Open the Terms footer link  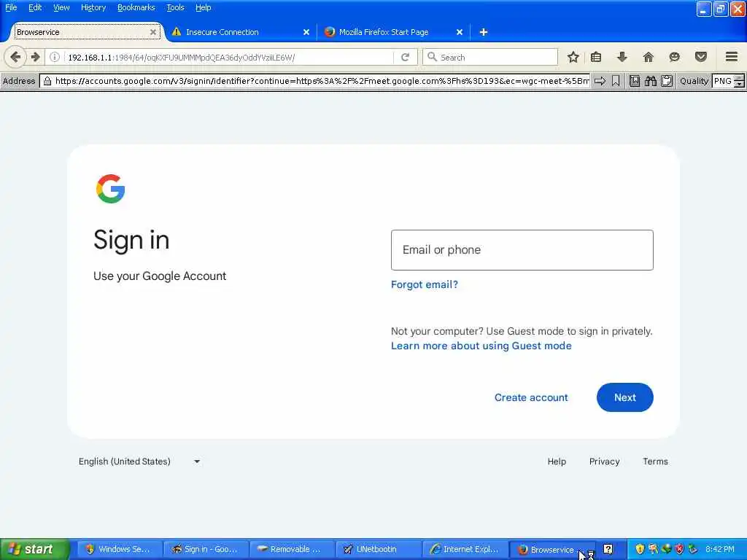pyautogui.click(x=655, y=462)
